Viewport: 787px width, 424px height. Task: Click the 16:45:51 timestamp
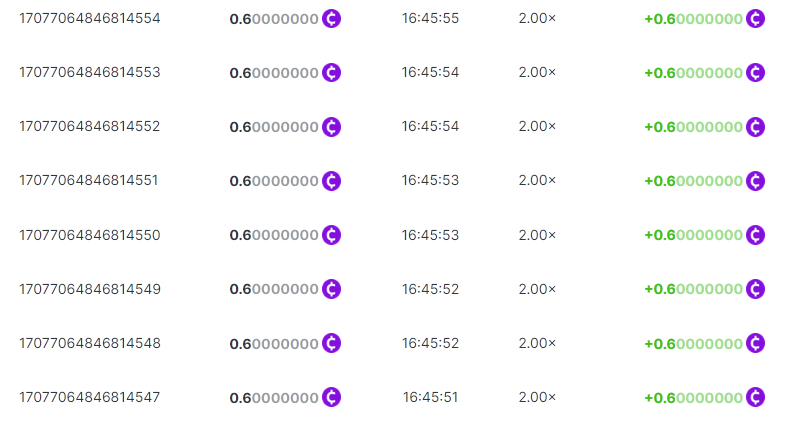(430, 397)
